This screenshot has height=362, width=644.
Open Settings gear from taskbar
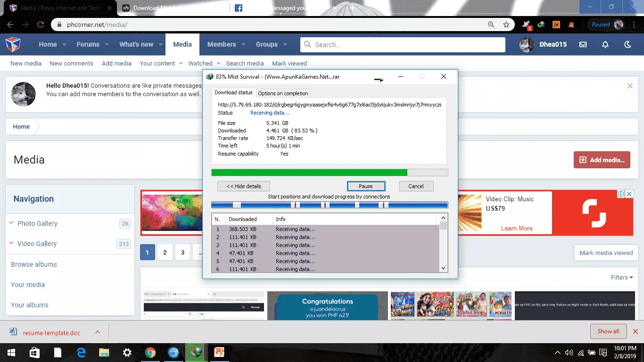click(x=127, y=353)
